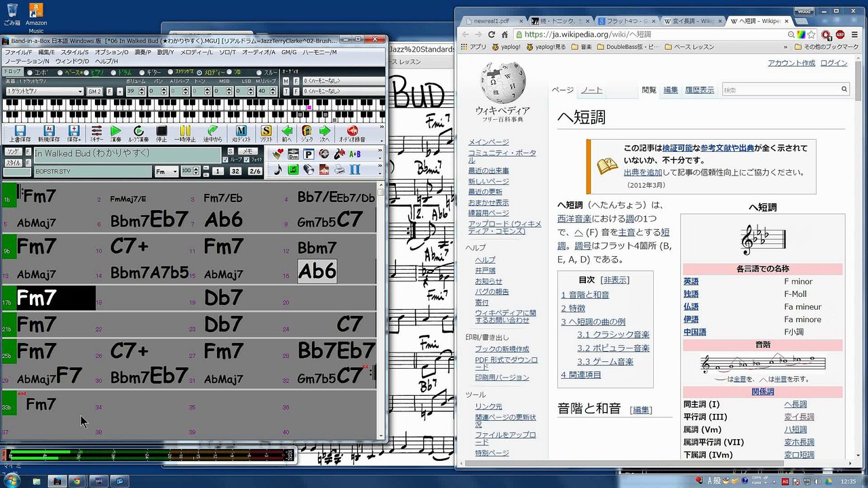Open the スタイル/S menu
Viewport: 868px width, 488px height.
(x=75, y=52)
